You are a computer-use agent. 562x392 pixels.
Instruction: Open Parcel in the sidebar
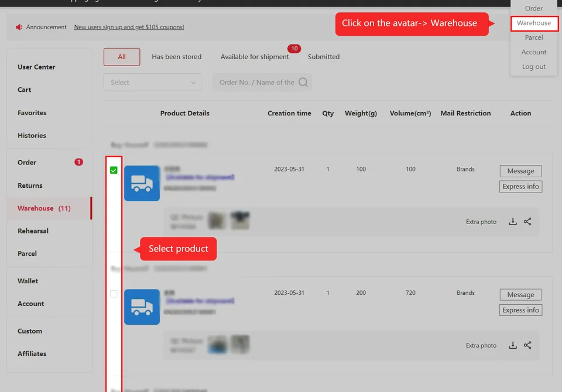pyautogui.click(x=28, y=254)
